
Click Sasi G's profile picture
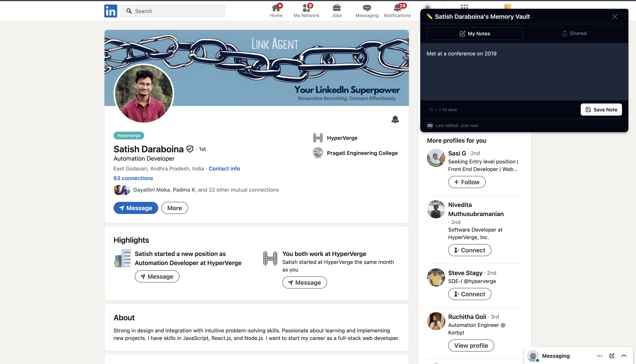(x=436, y=158)
